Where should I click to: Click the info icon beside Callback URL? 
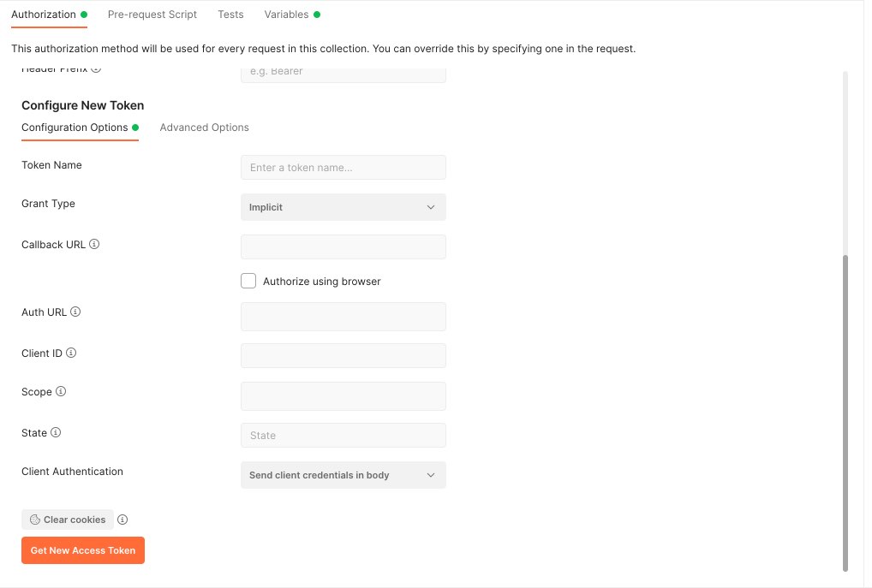(94, 244)
